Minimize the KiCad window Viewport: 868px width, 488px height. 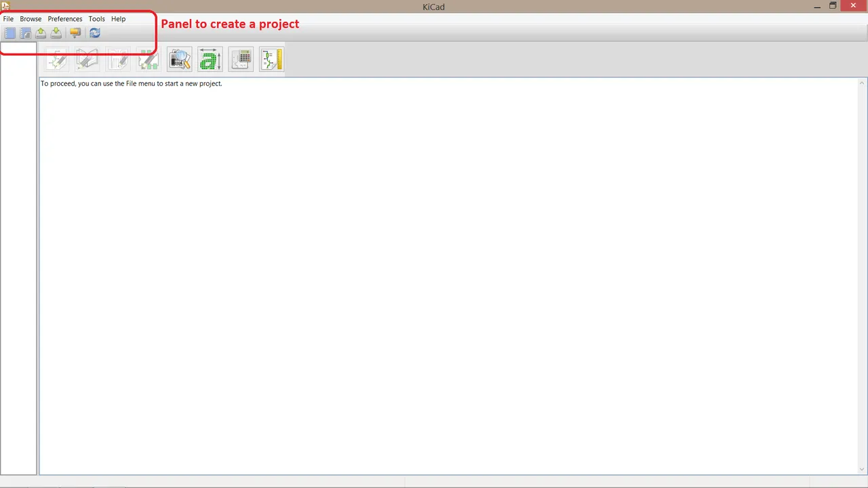pos(817,6)
